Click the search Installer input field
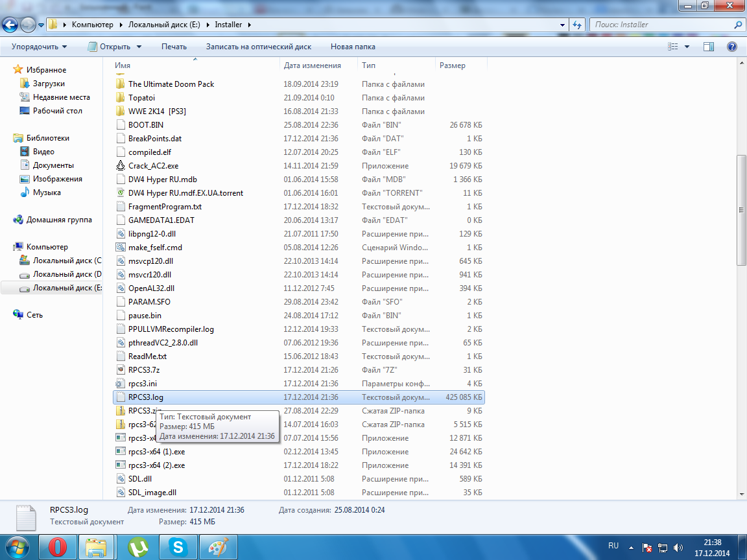747x560 pixels. click(x=661, y=25)
